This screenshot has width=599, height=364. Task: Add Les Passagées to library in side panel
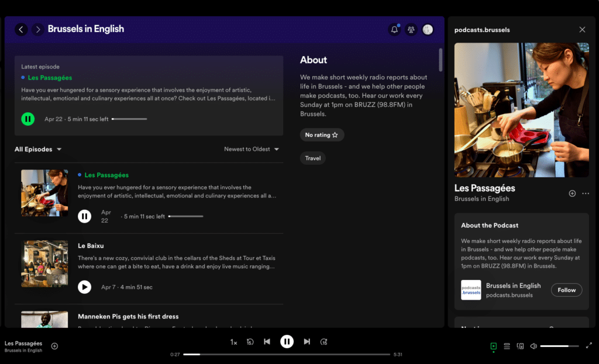[572, 193]
